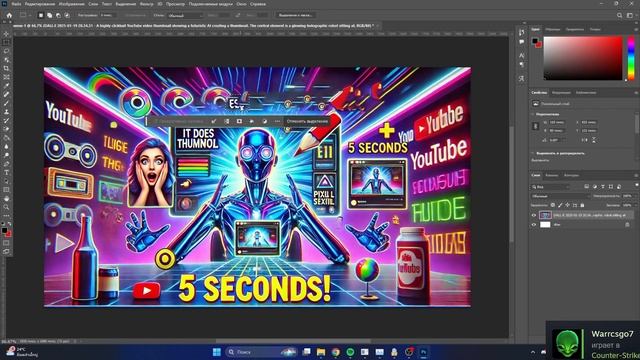This screenshot has width=640, height=360.
Task: Select the Brush tool
Action: [6, 103]
